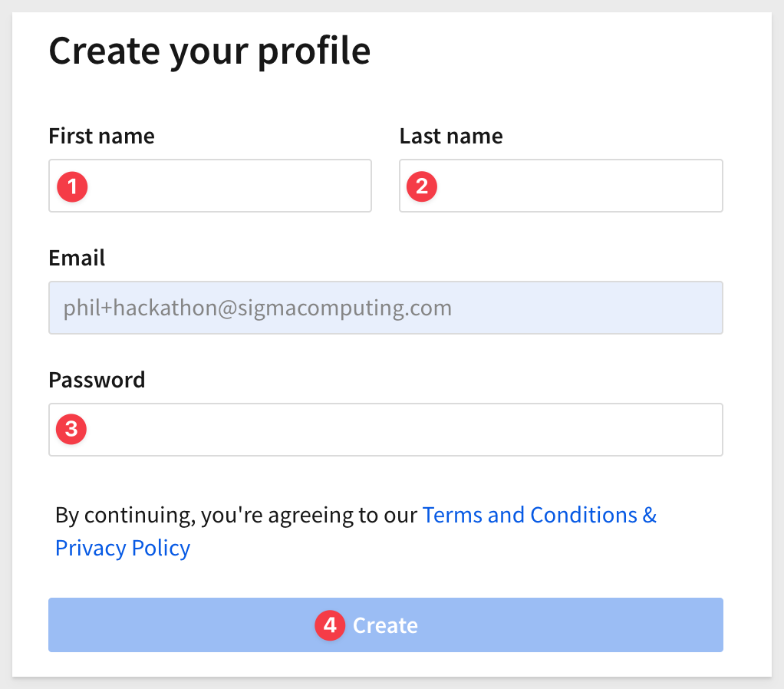Click the disabled Email field
The width and height of the screenshot is (784, 689).
tap(386, 308)
